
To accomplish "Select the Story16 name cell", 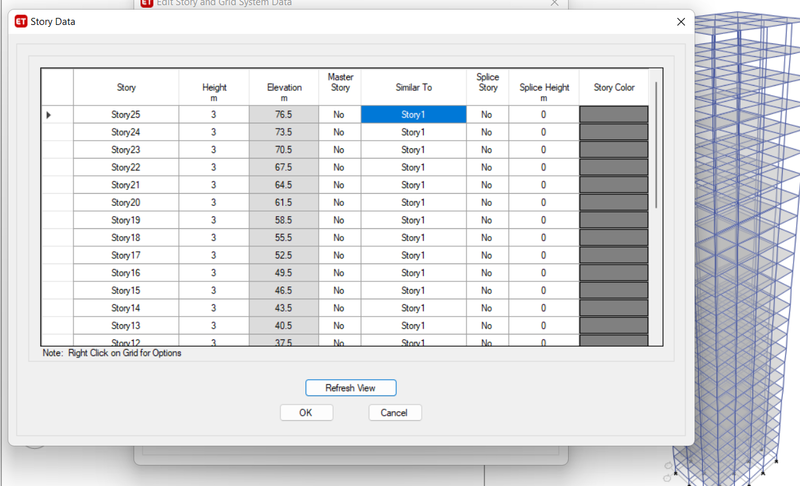I will tap(126, 273).
